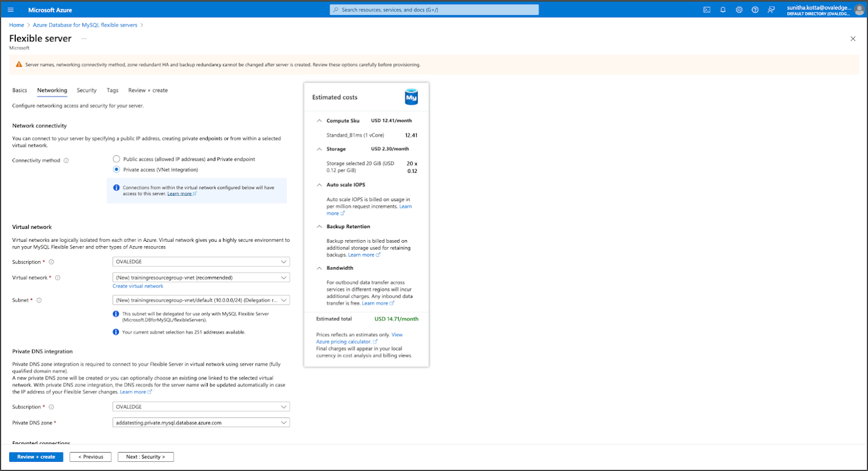
Task: Select Public access and Private endpoint option
Action: [116, 159]
